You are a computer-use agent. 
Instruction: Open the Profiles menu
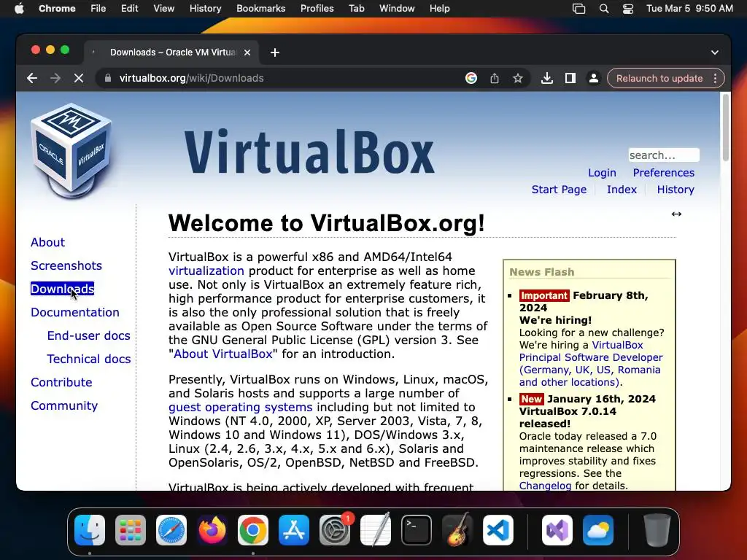(x=317, y=9)
